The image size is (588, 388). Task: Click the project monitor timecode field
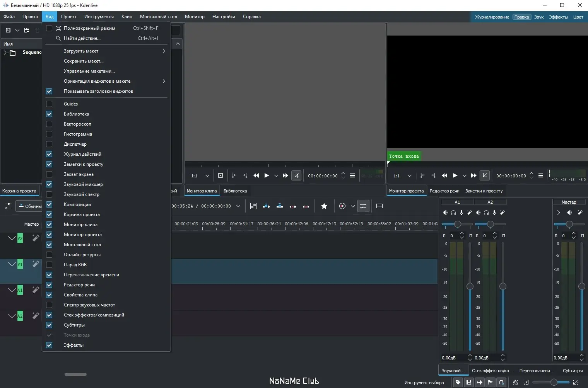coord(511,176)
